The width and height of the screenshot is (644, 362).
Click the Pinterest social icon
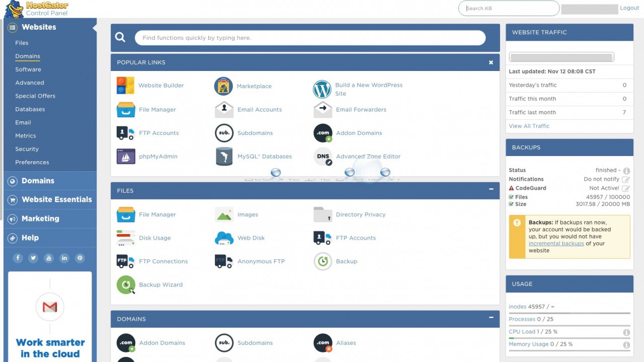click(80, 258)
